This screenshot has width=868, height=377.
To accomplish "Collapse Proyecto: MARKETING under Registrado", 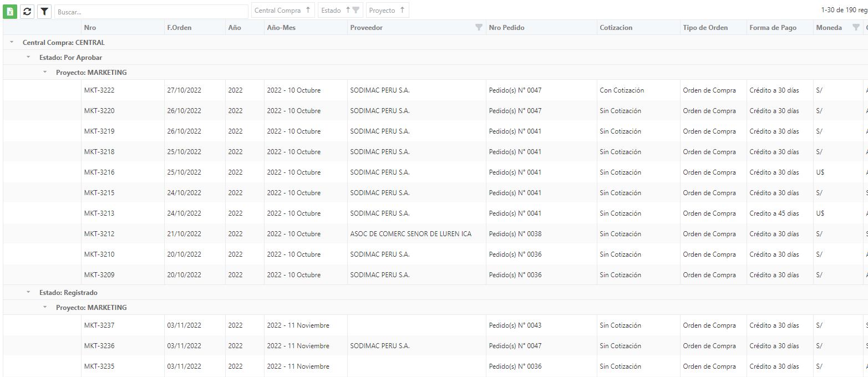I will [x=45, y=307].
